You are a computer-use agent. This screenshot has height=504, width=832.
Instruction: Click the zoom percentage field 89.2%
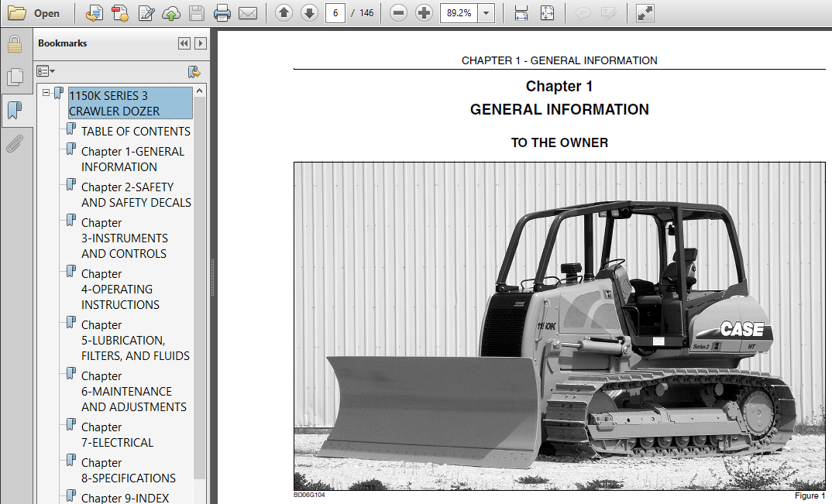[459, 13]
